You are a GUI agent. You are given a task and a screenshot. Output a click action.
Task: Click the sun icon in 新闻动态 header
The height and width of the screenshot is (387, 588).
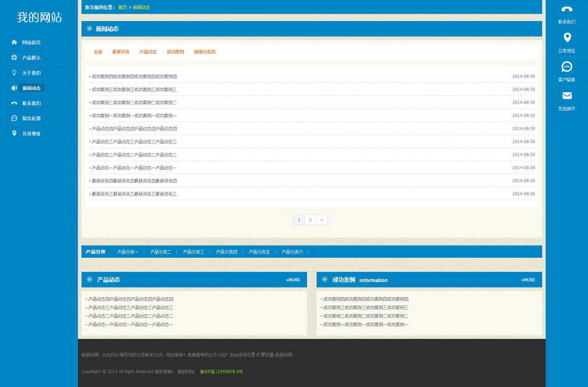89,28
